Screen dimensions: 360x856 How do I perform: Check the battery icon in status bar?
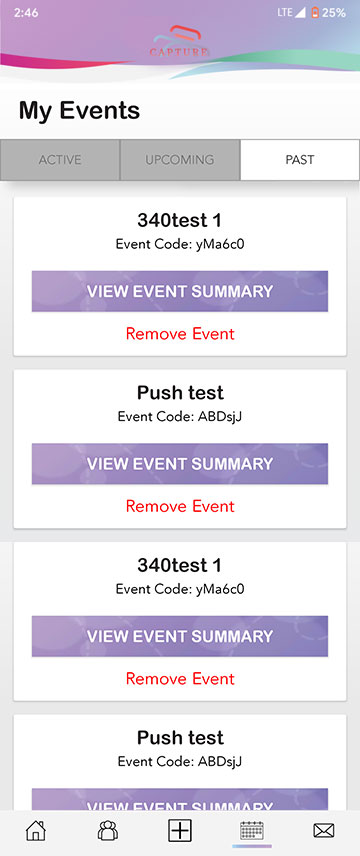tap(315, 13)
